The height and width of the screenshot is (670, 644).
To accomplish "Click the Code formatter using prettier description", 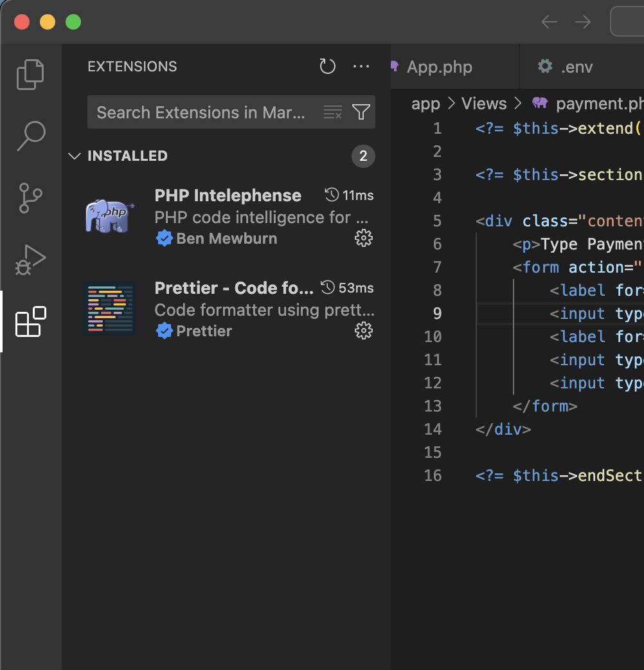I will point(264,310).
